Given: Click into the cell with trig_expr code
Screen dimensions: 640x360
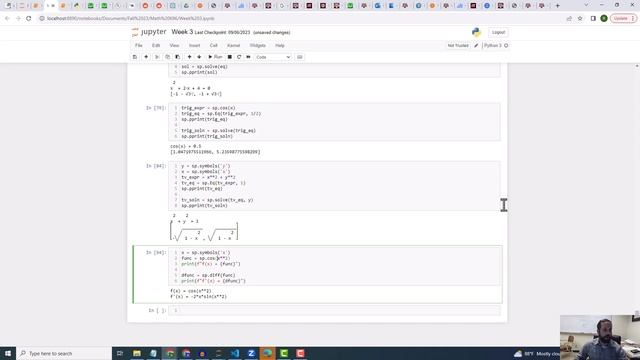Looking at the screenshot, I should [334, 122].
